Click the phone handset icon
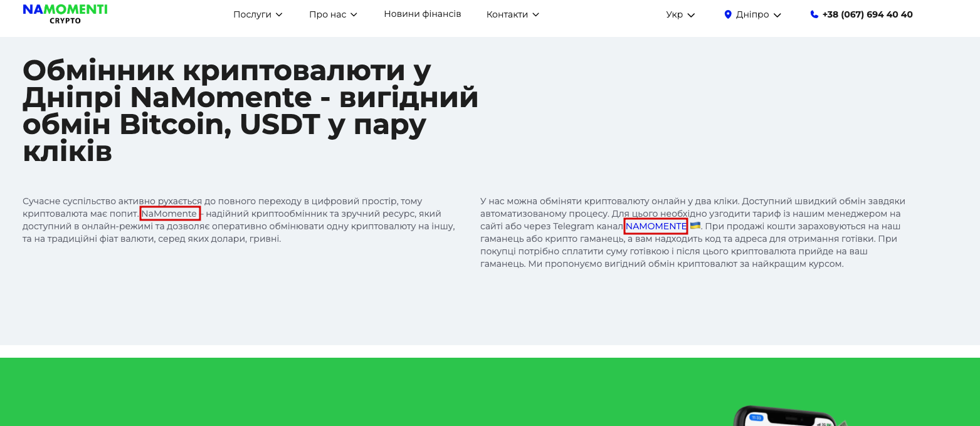This screenshot has width=980, height=426. click(814, 14)
